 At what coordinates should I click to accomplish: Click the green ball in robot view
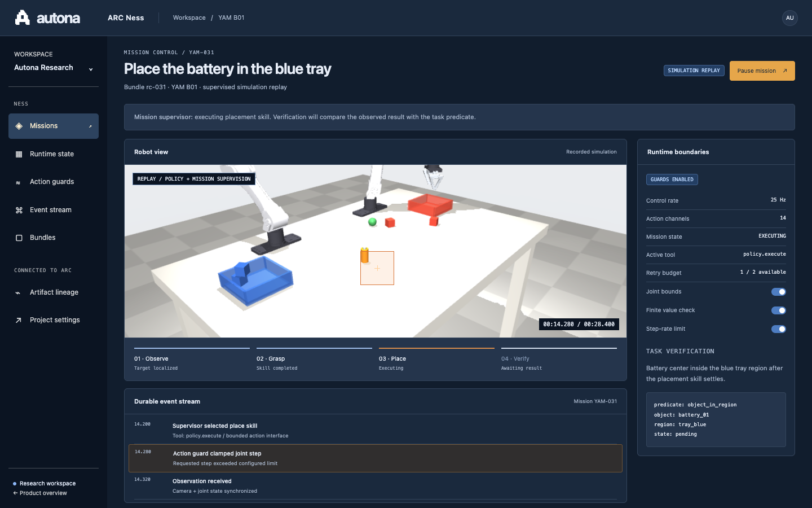372,222
